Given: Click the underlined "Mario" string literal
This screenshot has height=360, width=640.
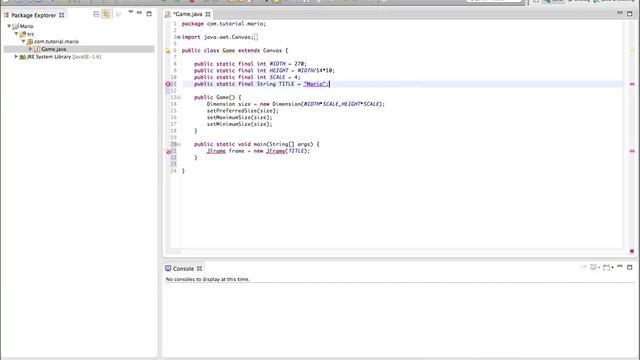Looking at the screenshot, I should (316, 84).
